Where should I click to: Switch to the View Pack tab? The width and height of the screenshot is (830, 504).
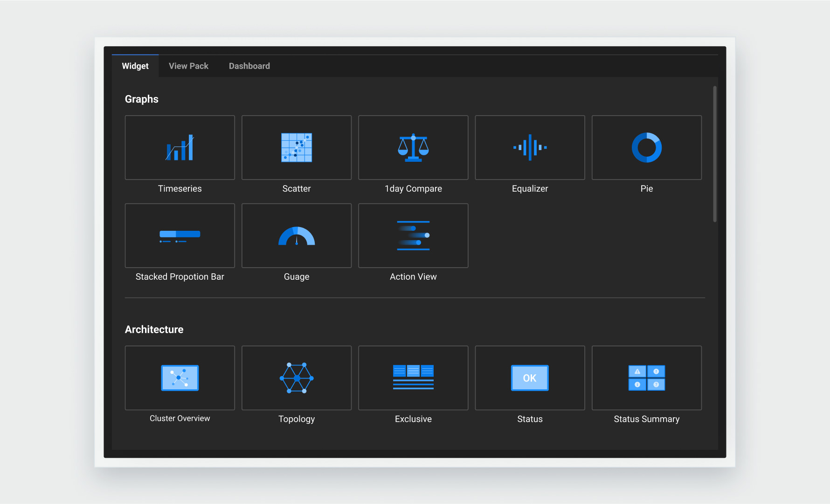coord(188,66)
